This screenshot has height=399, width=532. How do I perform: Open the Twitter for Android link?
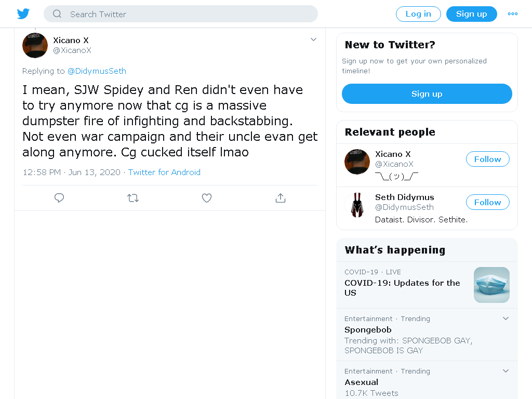click(164, 172)
